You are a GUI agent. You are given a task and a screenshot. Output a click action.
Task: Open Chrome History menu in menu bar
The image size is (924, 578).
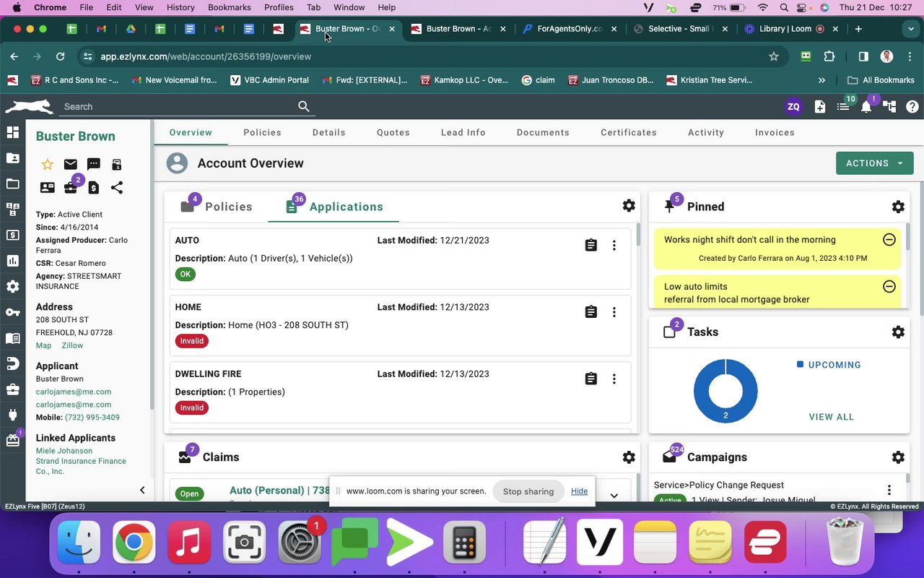pos(180,7)
